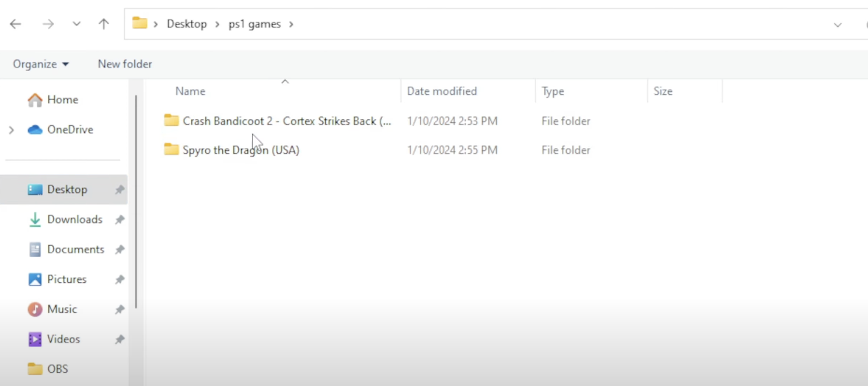Sort by Date modified column

442,91
